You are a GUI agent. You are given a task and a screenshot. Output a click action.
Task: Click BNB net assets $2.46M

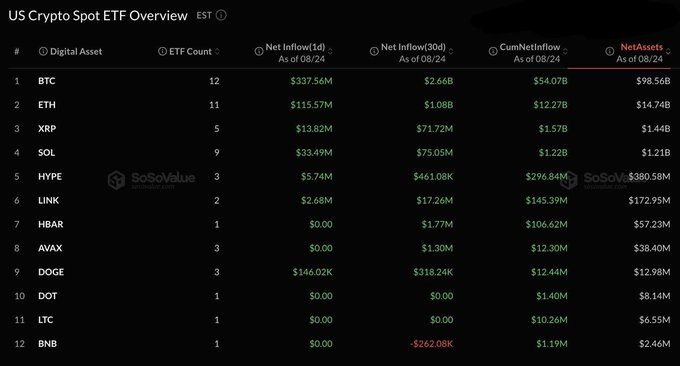654,343
